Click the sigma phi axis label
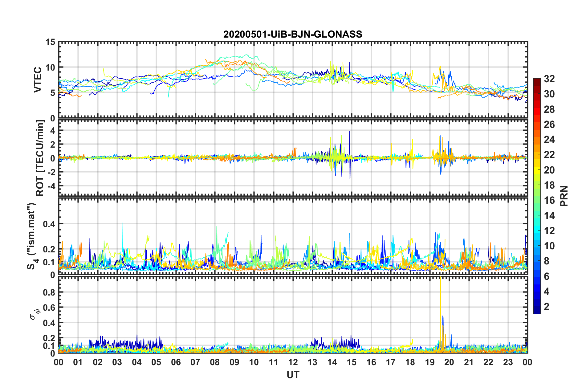 (35, 314)
